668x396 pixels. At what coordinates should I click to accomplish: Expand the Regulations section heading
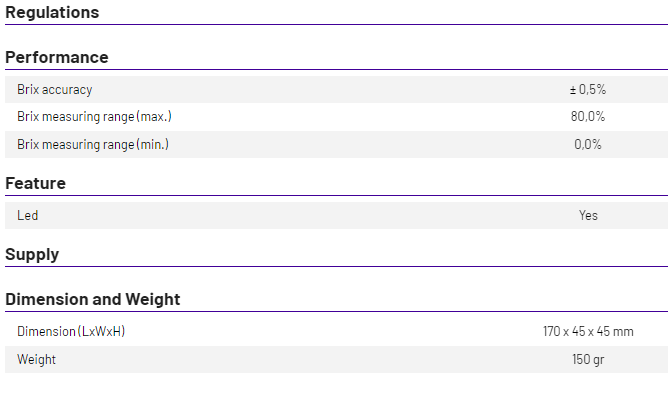[52, 12]
